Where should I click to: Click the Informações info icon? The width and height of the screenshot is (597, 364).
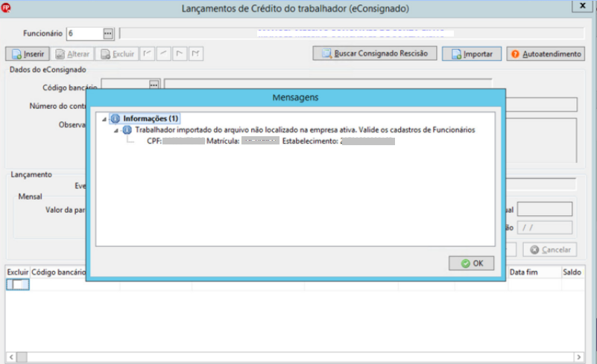pyautogui.click(x=116, y=118)
